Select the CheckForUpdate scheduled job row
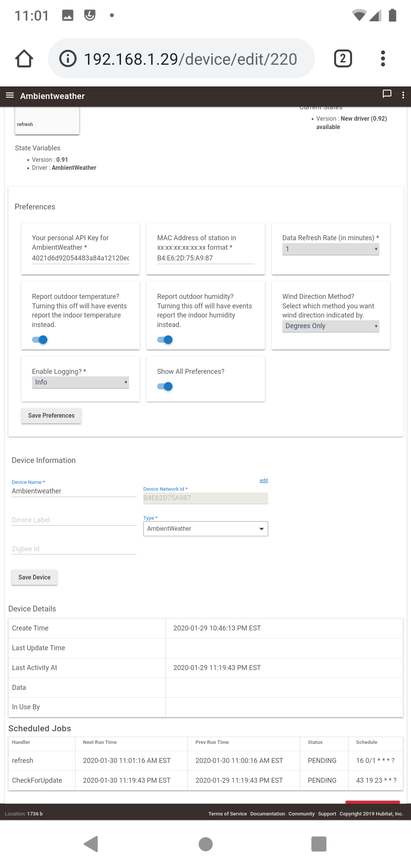This screenshot has height=868, width=411. [x=205, y=780]
